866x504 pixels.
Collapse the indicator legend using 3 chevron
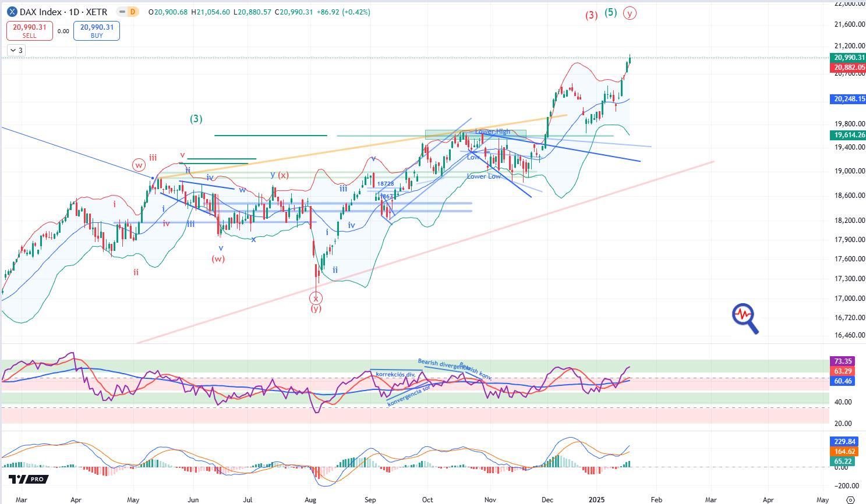point(16,51)
